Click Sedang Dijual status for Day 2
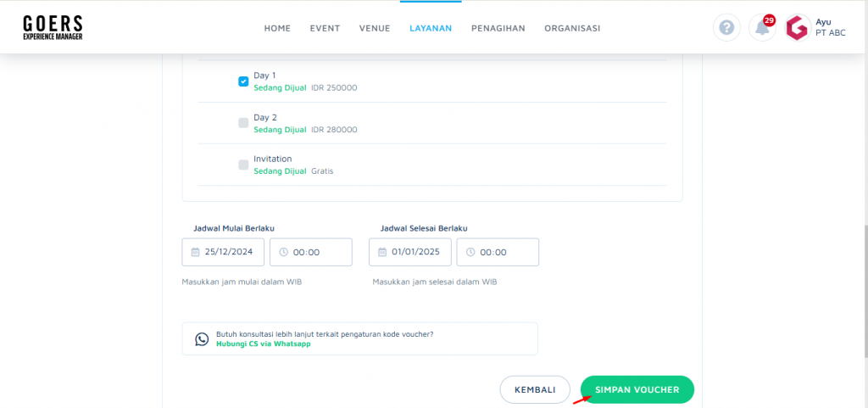 coord(280,130)
